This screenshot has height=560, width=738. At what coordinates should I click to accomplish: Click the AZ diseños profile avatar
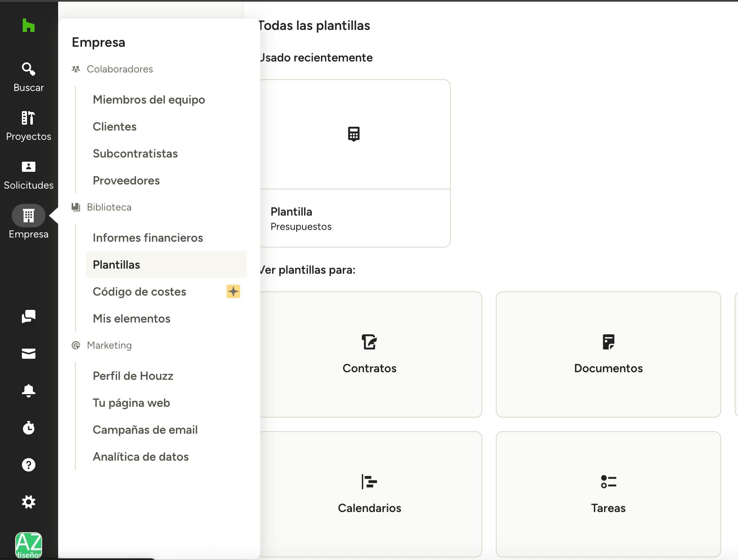(28, 546)
